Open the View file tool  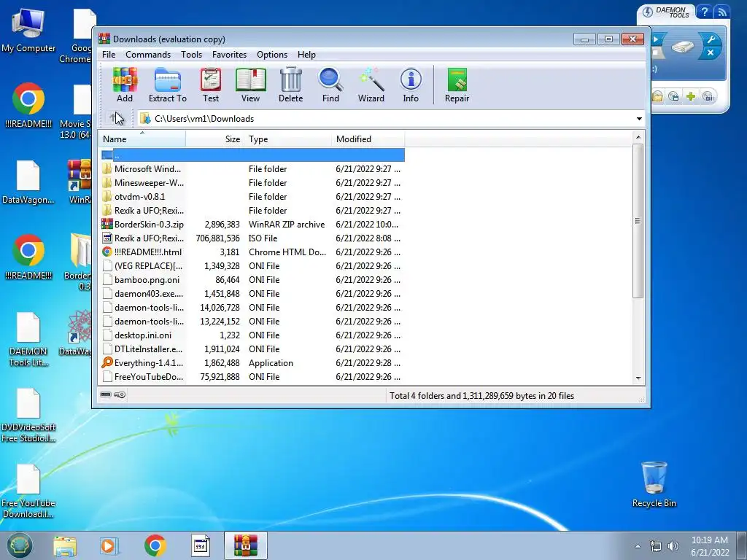point(251,85)
